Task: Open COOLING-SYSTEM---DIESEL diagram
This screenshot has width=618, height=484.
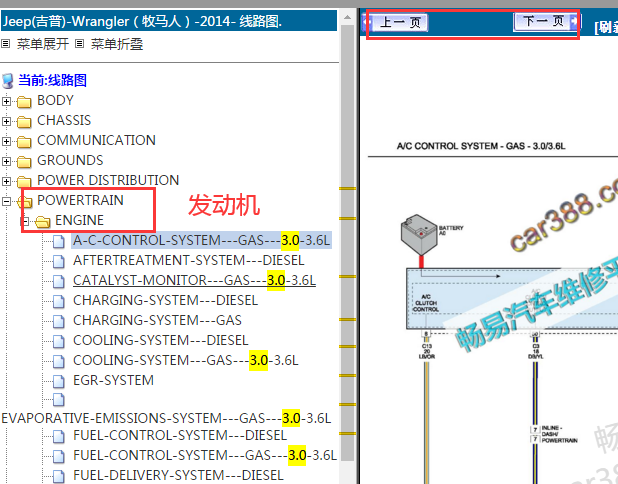Action: 160,340
